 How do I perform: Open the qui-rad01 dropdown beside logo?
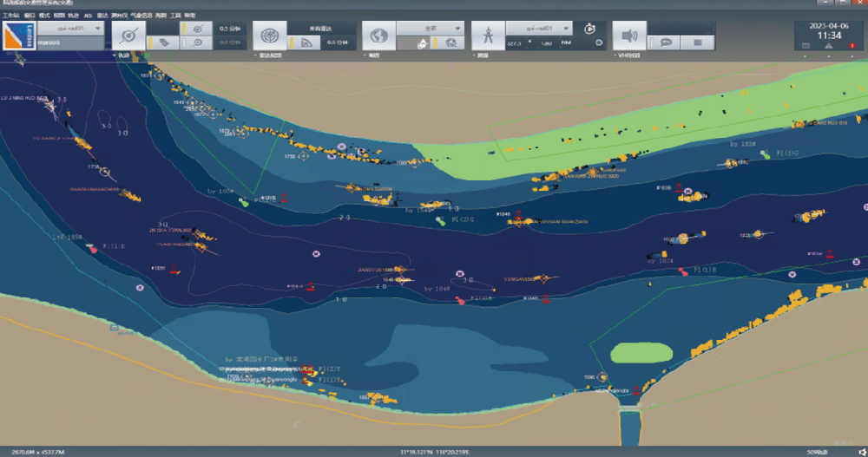point(69,28)
